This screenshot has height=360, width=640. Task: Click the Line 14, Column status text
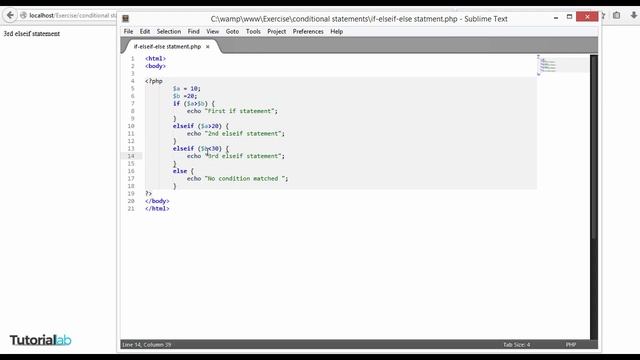147,345
